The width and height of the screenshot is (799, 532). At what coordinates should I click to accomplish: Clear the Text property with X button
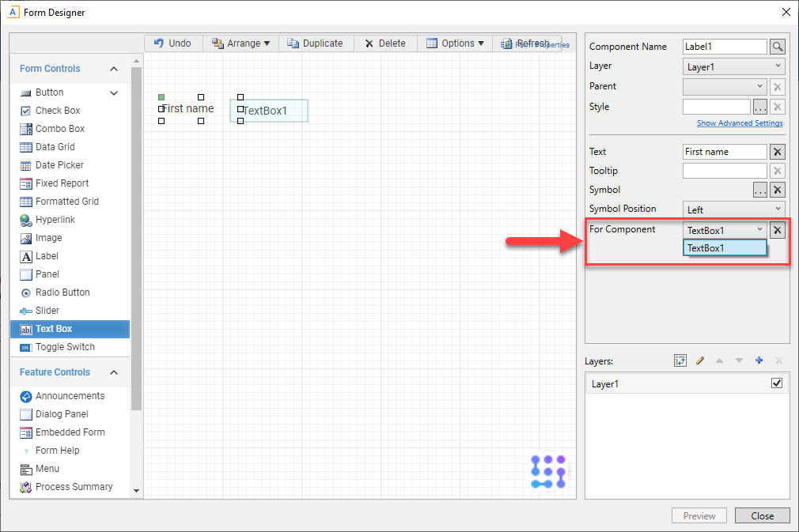778,152
